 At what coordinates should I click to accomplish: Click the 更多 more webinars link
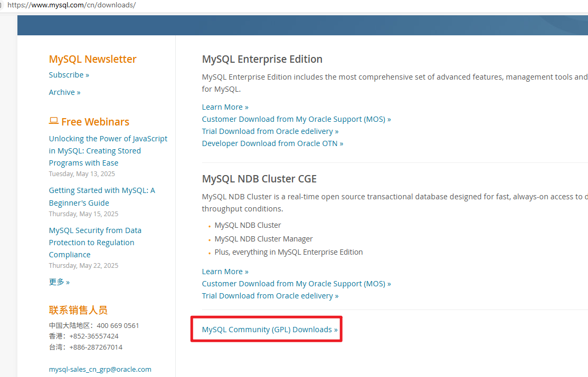pos(59,282)
